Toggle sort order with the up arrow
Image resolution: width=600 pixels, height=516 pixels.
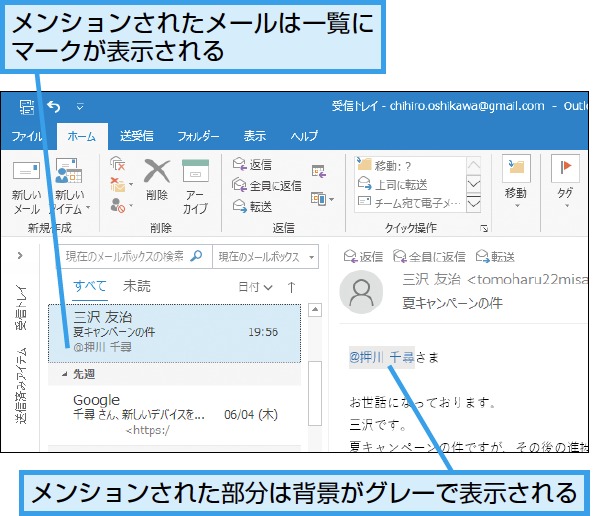tap(291, 287)
